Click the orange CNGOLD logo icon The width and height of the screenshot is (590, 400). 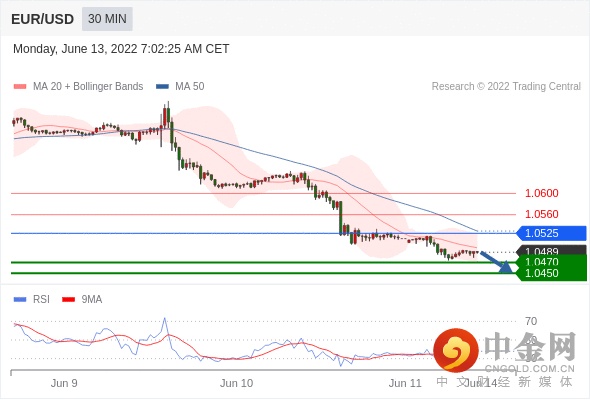[456, 350]
